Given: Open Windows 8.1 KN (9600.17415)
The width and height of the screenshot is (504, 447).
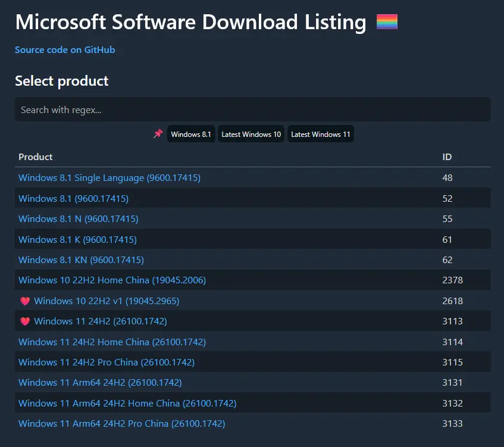Looking at the screenshot, I should (x=81, y=260).
